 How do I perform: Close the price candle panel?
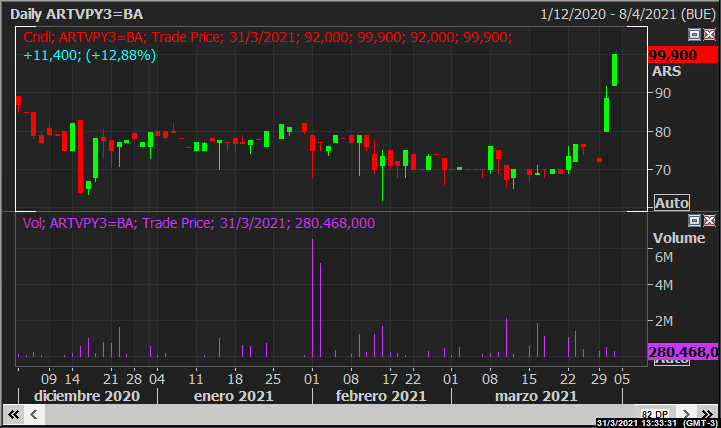pos(710,34)
